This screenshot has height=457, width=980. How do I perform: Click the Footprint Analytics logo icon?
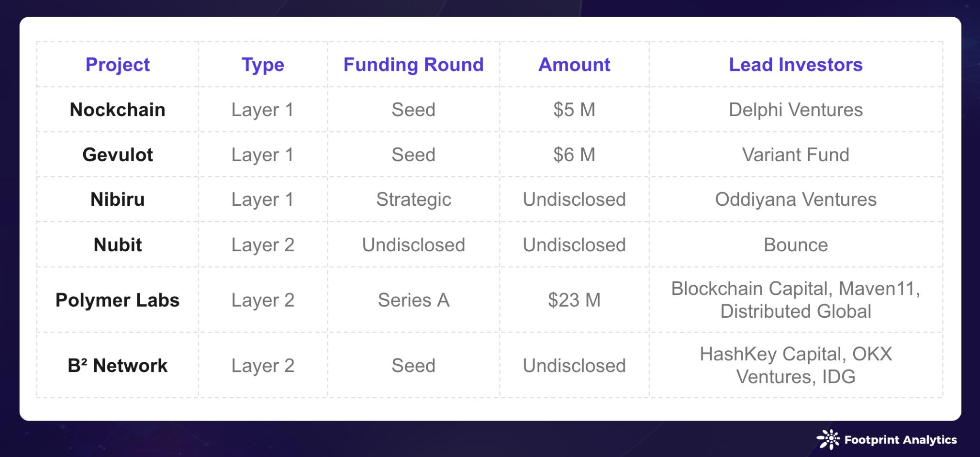click(x=828, y=439)
